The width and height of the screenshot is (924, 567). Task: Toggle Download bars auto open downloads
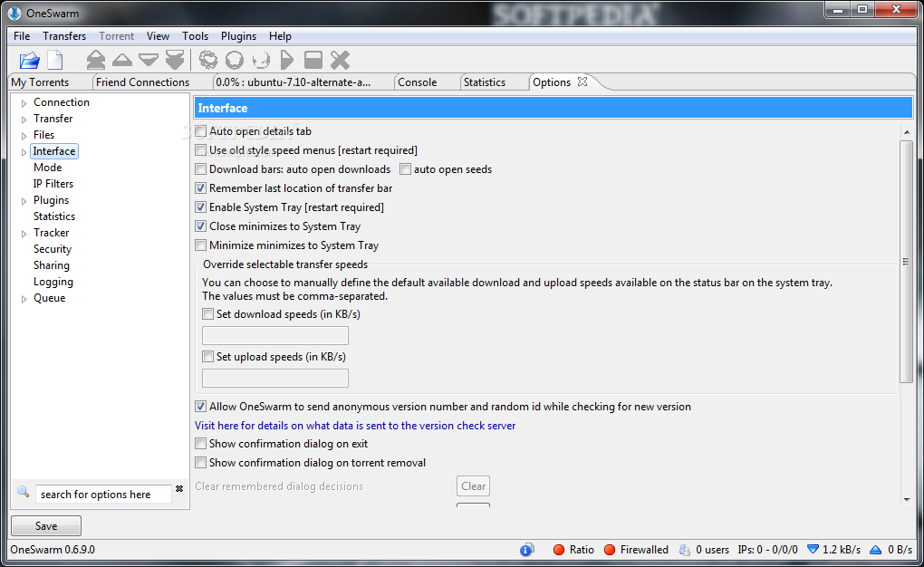tap(201, 169)
